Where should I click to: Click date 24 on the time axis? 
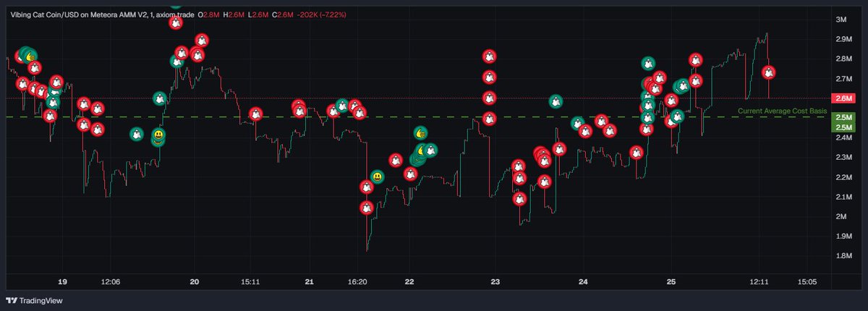click(584, 281)
